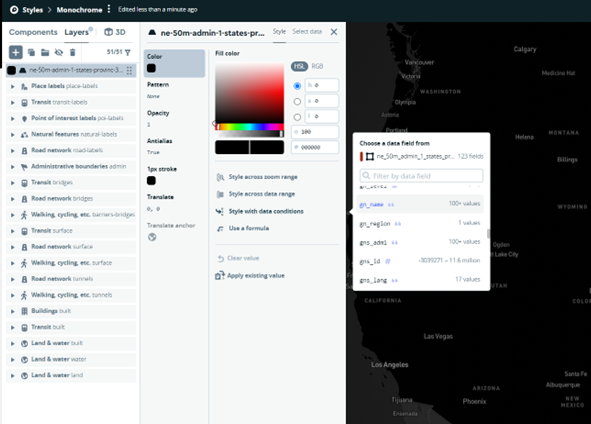
Task: Click the add new layer plus icon
Action: [x=15, y=52]
